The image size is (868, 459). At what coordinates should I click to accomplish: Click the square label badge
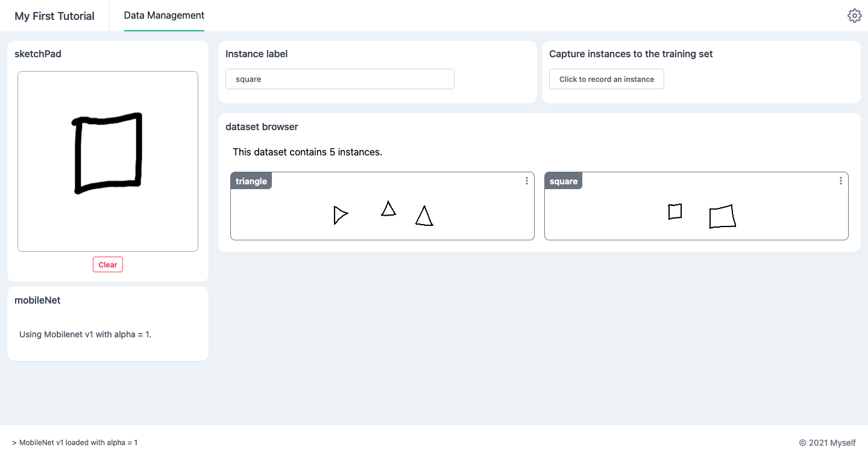click(x=562, y=180)
